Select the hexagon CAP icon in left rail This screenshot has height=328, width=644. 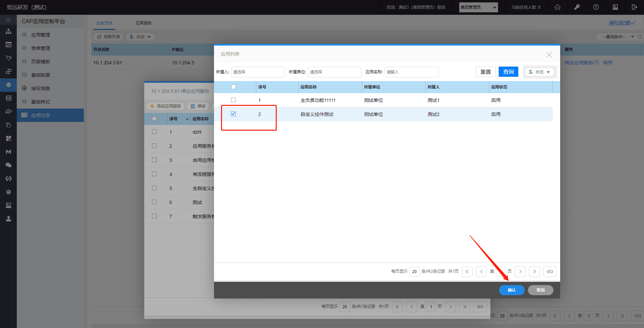pos(8,85)
